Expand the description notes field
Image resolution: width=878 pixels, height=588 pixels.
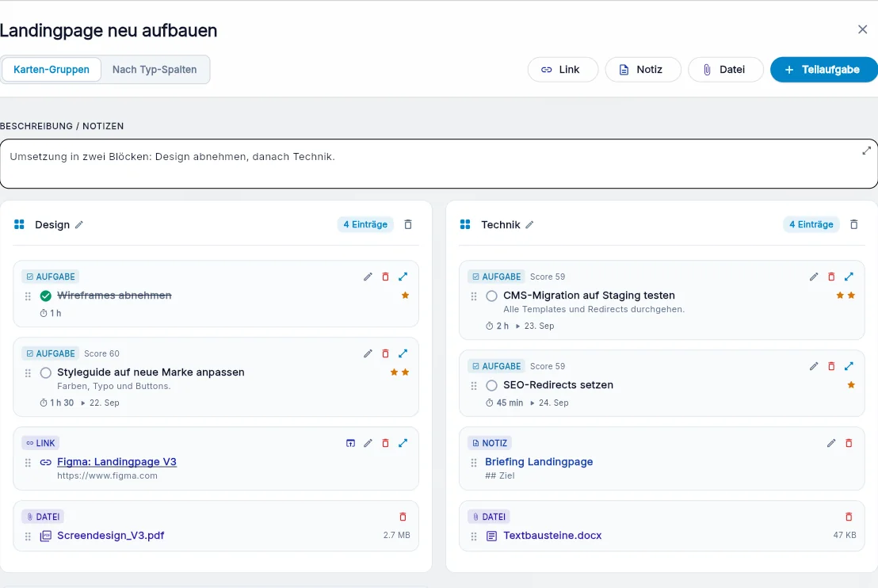tap(866, 151)
